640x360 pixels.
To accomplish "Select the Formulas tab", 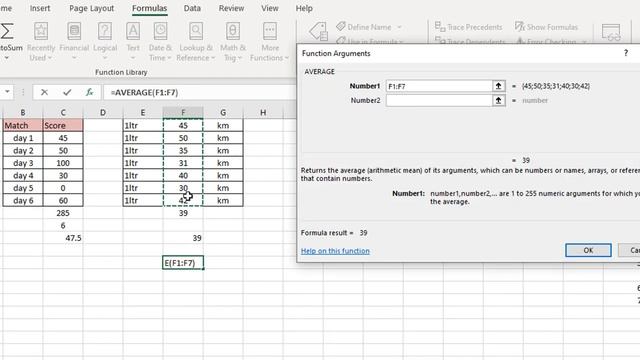I will [x=149, y=8].
